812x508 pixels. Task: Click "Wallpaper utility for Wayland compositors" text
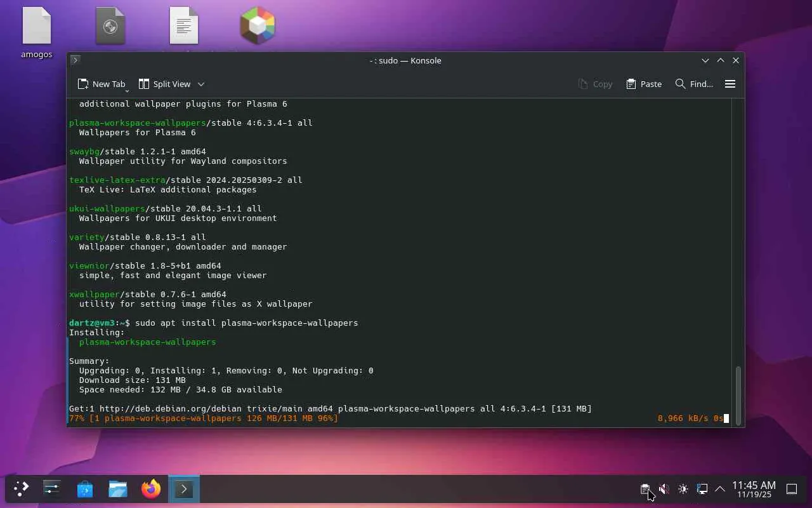(x=183, y=161)
